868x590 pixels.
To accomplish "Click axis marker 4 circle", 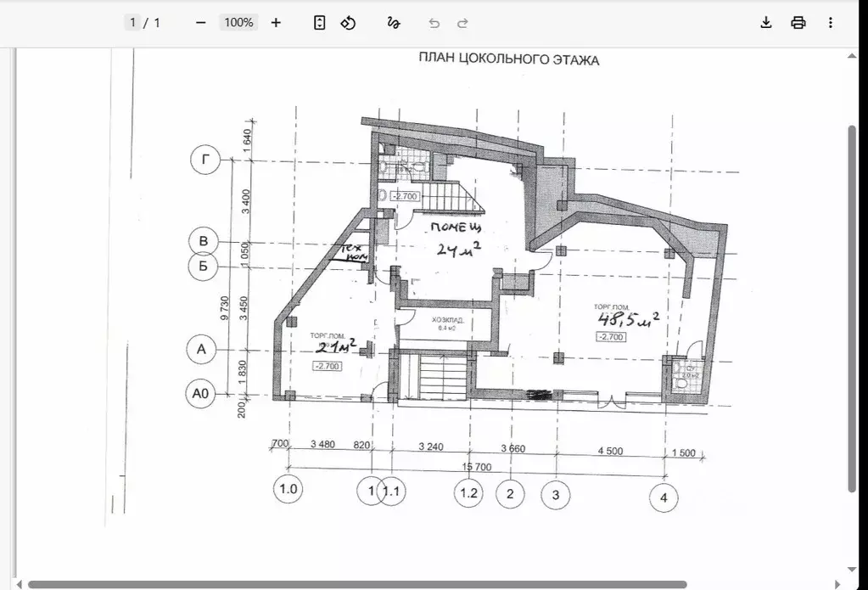I will coord(664,497).
